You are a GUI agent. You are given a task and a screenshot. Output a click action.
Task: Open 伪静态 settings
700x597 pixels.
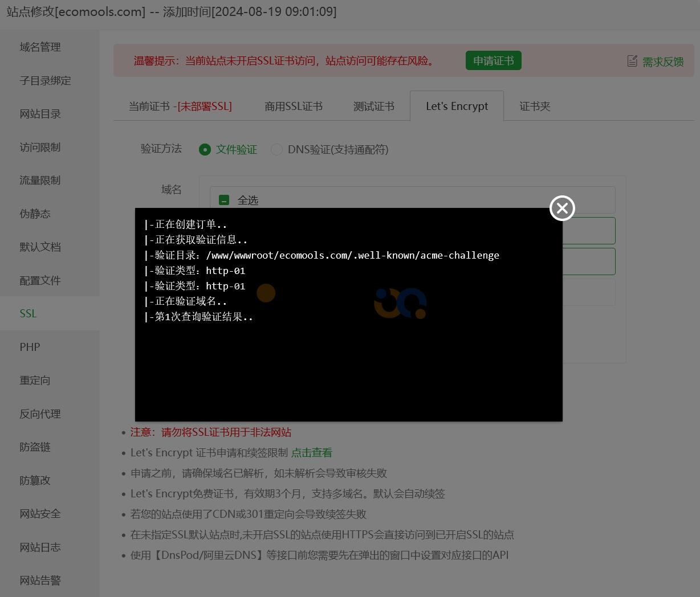35,214
